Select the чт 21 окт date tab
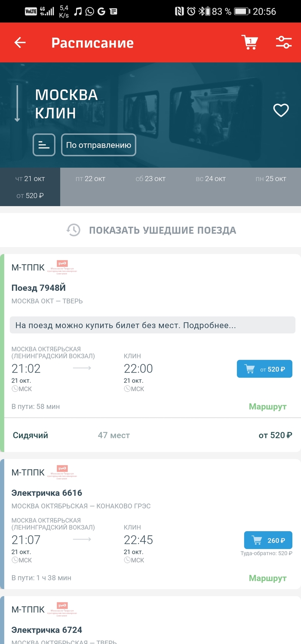 click(30, 186)
